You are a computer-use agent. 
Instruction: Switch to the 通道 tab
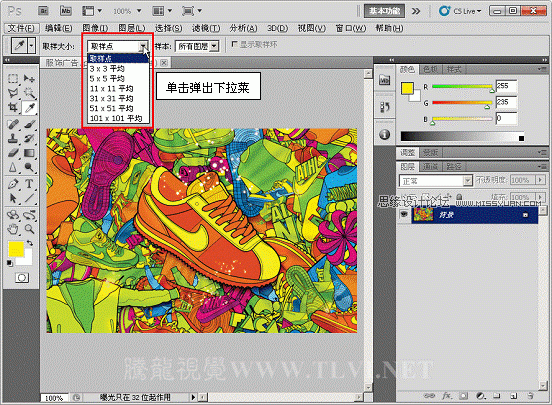pyautogui.click(x=431, y=167)
